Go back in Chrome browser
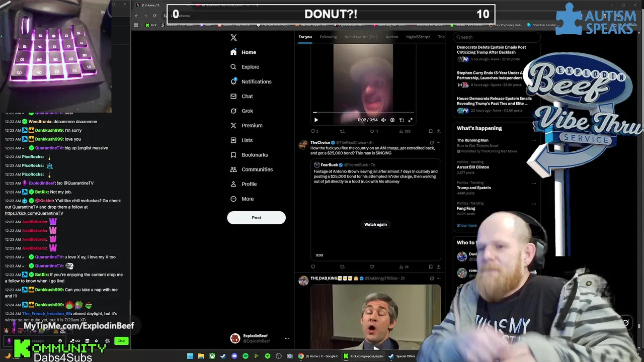The image size is (644, 362). [x=136, y=16]
